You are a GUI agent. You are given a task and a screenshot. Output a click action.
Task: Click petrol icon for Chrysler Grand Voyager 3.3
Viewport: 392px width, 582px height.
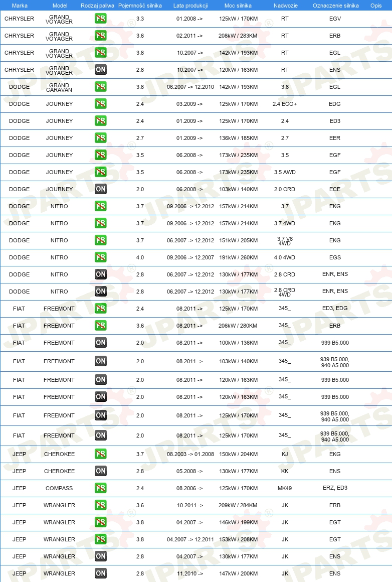[x=100, y=19]
